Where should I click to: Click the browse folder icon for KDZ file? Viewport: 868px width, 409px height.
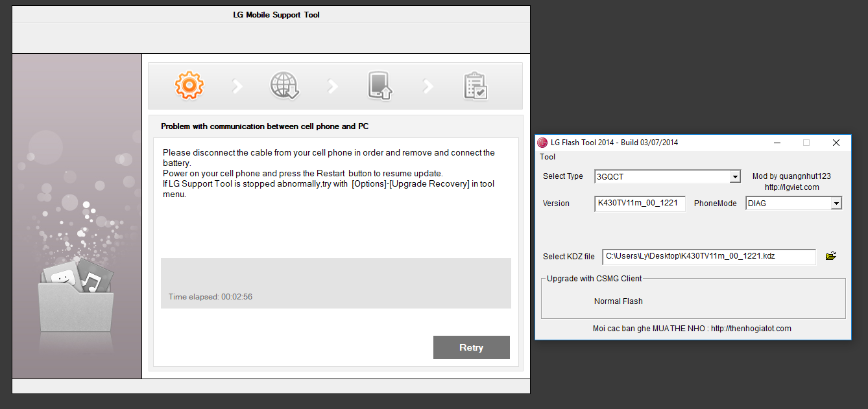point(830,256)
